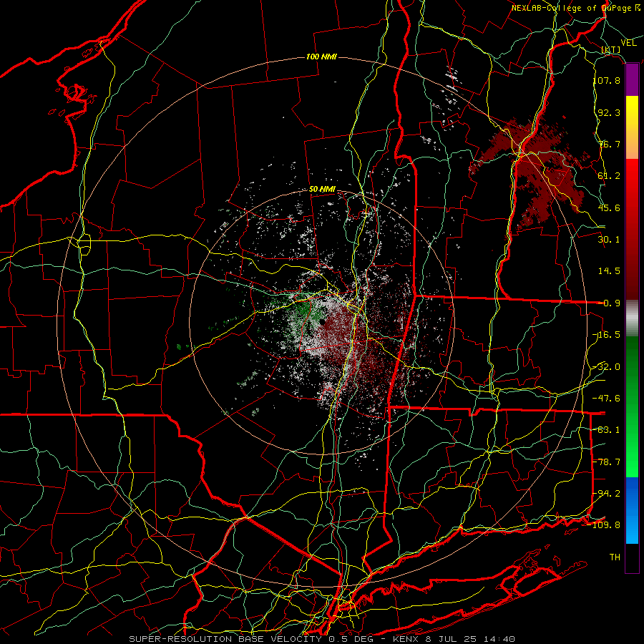Click the 50 NMI range ring label

(x=323, y=190)
